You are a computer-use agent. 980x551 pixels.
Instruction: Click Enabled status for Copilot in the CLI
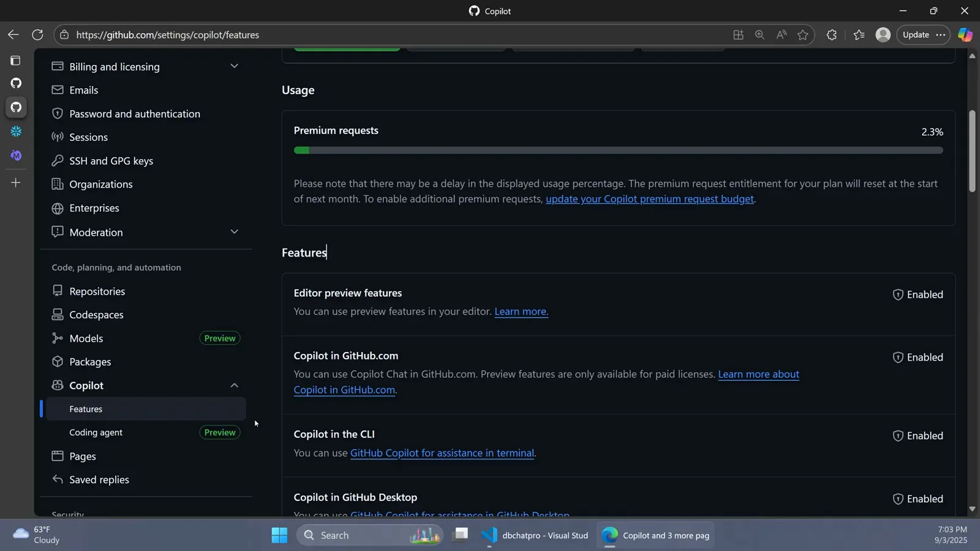coord(918,436)
